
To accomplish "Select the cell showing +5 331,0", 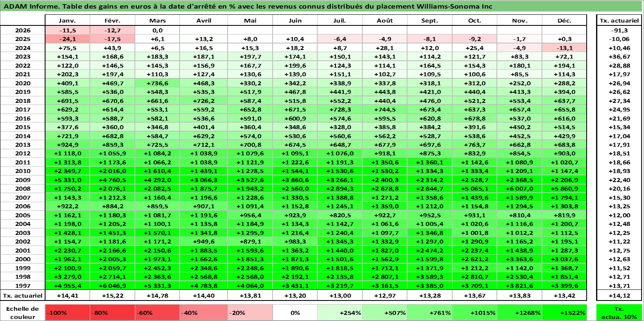I will pyautogui.click(x=68, y=180).
